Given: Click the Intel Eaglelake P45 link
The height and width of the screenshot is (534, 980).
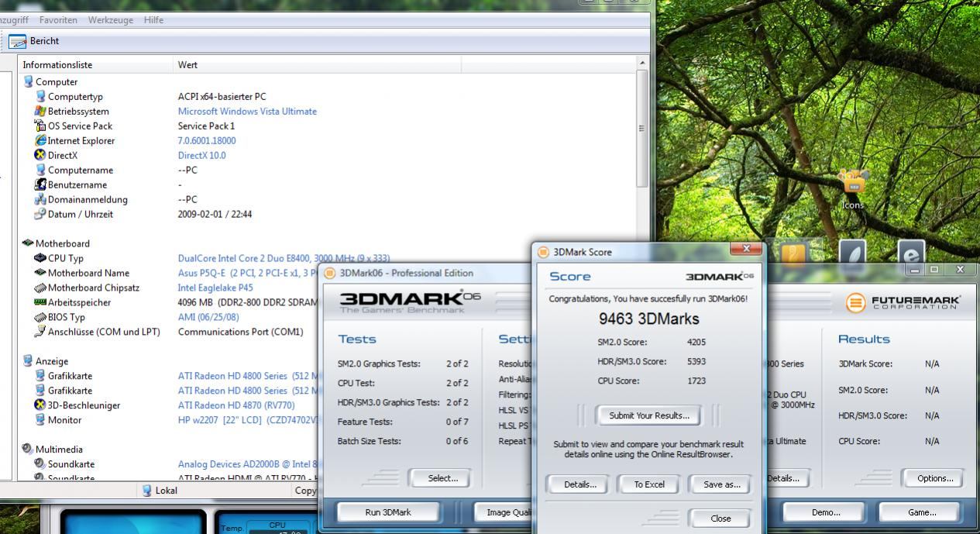Looking at the screenshot, I should [x=215, y=288].
